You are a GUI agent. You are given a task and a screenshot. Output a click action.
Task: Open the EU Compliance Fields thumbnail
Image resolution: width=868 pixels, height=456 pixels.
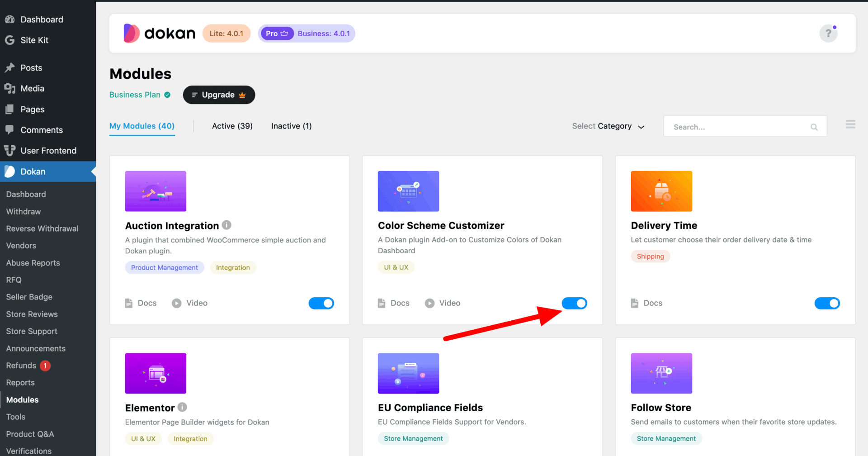(408, 373)
